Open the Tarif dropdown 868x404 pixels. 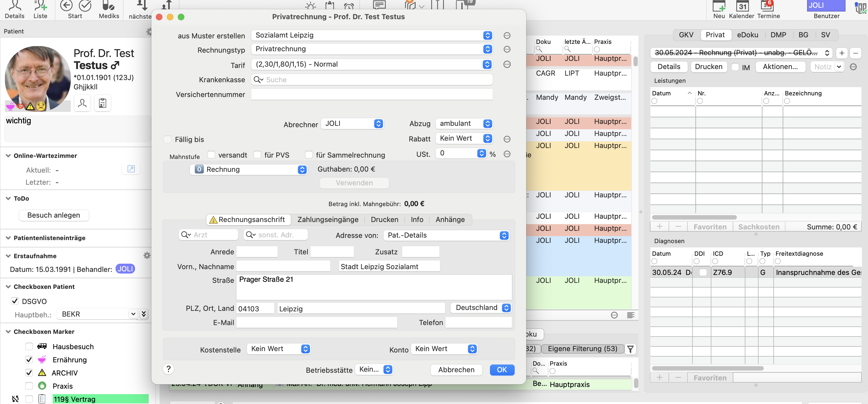coord(372,64)
